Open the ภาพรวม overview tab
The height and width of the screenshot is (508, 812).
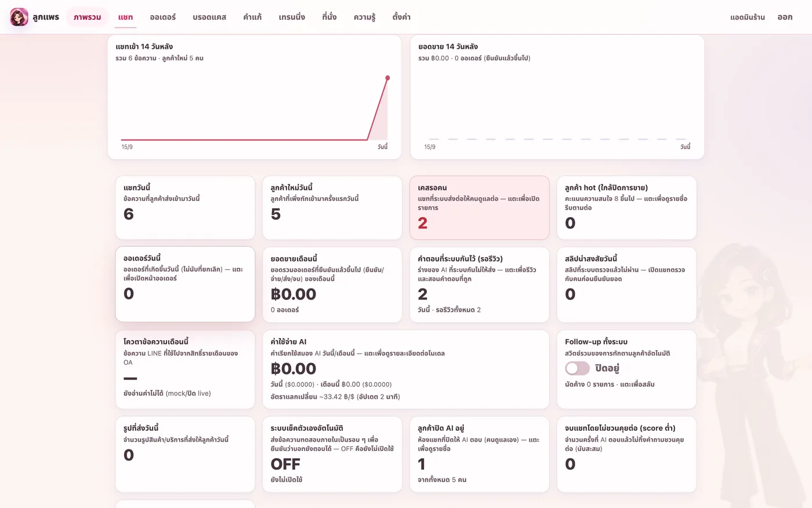[88, 17]
